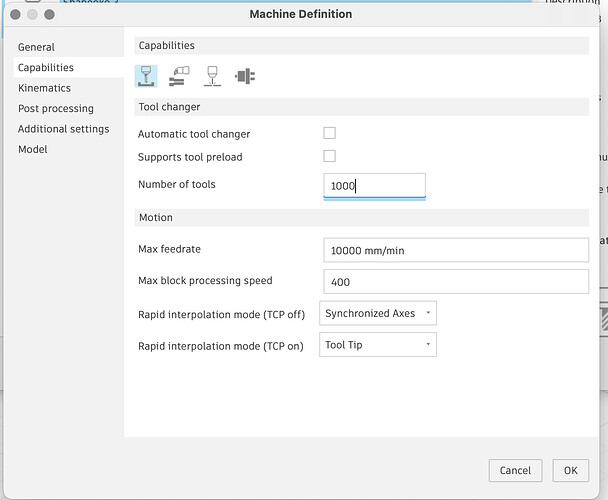The width and height of the screenshot is (608, 500).
Task: Close the Machine Definition window
Action: point(16,15)
